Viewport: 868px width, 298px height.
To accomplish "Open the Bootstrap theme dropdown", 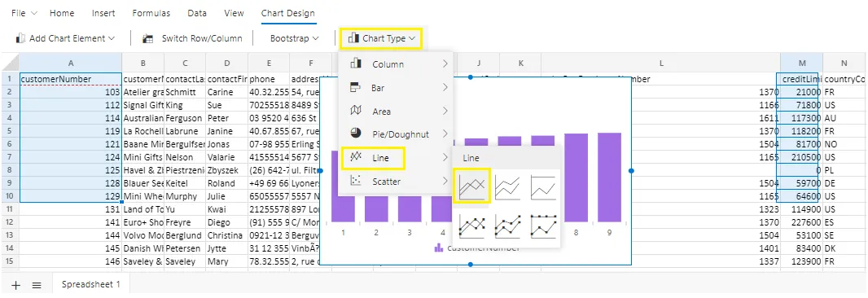I will click(294, 38).
